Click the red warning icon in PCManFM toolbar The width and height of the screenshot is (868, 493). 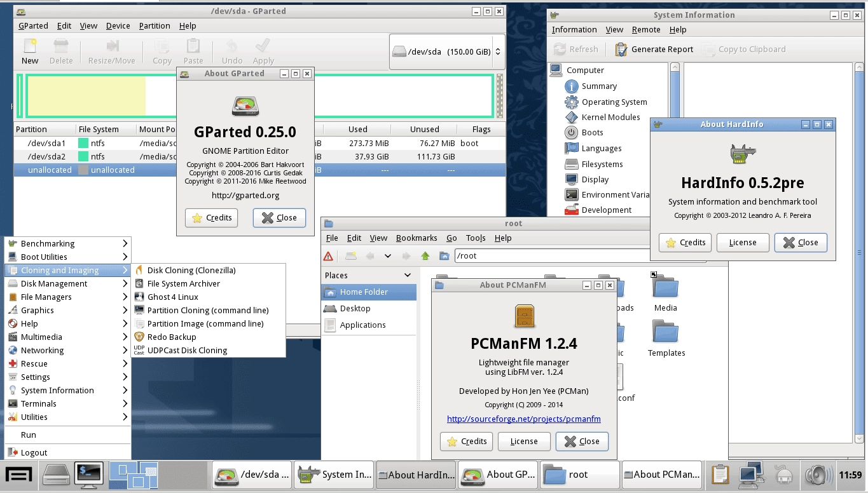(x=328, y=256)
